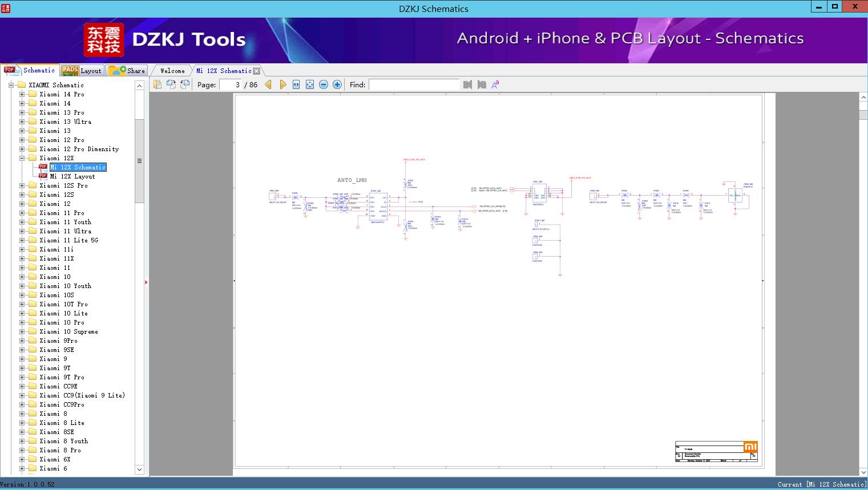Click the Version 1.0.0.52 status text
The width and height of the screenshot is (868, 490).
point(27,484)
